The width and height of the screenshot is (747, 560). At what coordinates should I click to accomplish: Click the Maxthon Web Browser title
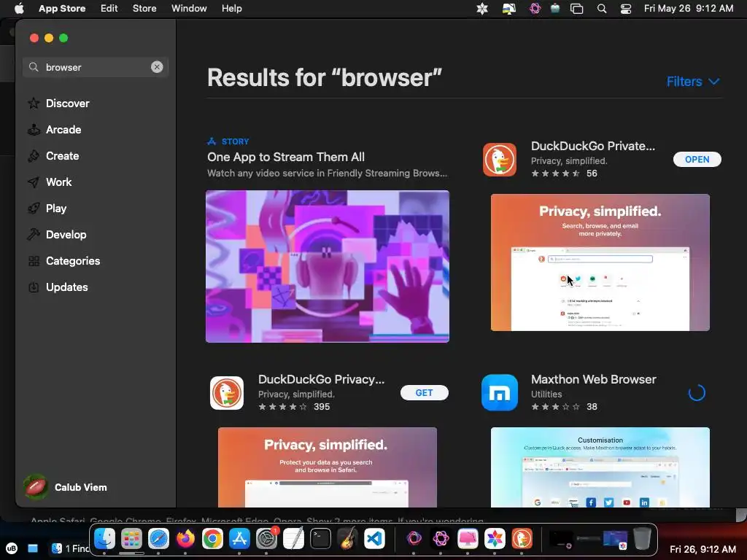pyautogui.click(x=594, y=379)
